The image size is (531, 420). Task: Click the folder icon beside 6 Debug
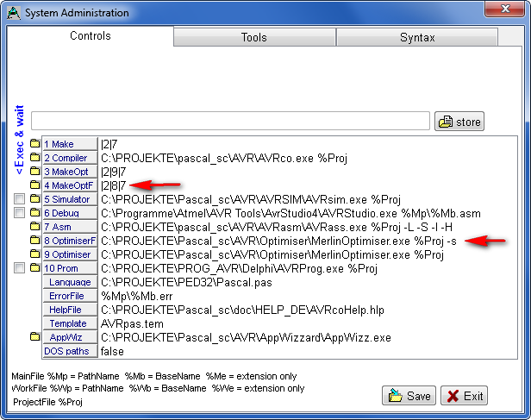(x=34, y=213)
